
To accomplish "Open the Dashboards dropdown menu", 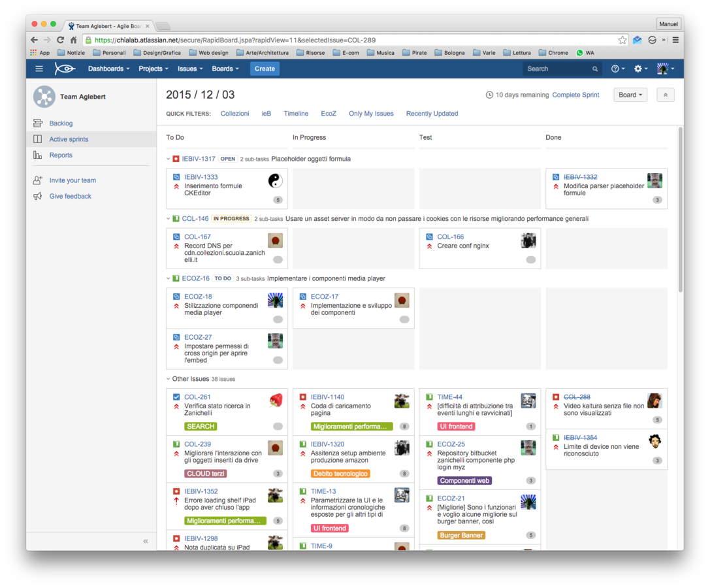I will (x=108, y=69).
